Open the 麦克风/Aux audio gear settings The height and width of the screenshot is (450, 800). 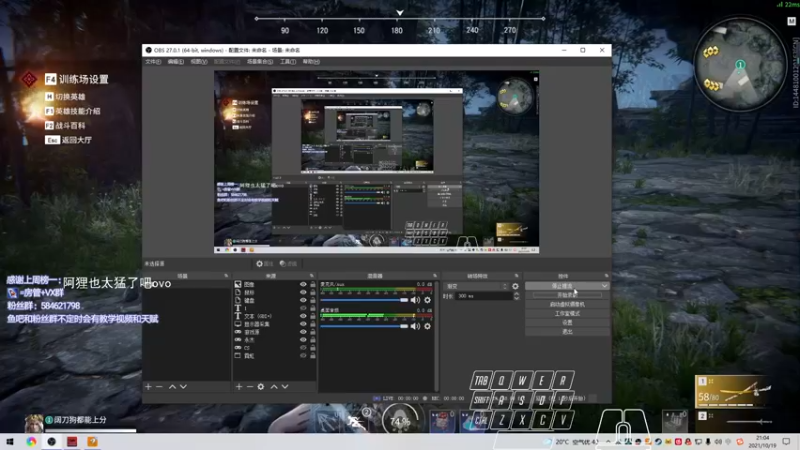tap(428, 300)
